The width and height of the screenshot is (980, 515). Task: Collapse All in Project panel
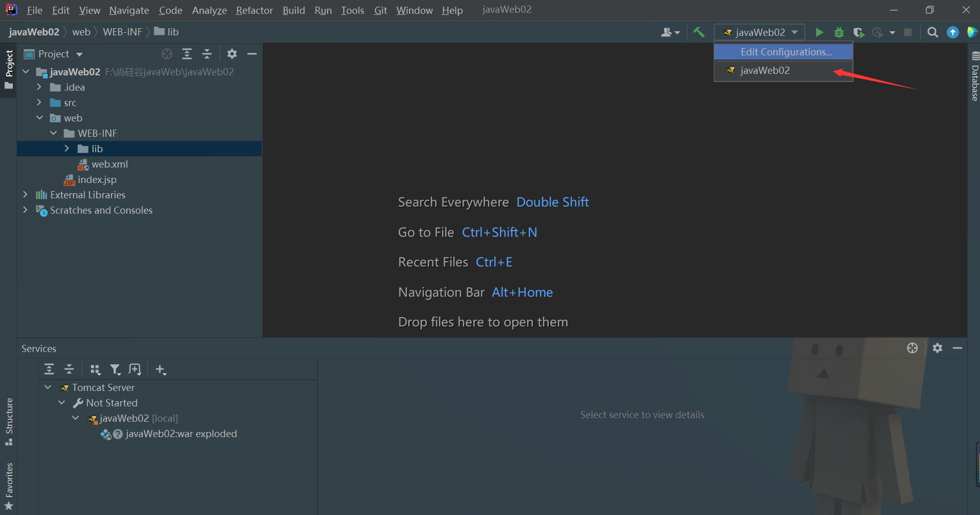(x=207, y=54)
